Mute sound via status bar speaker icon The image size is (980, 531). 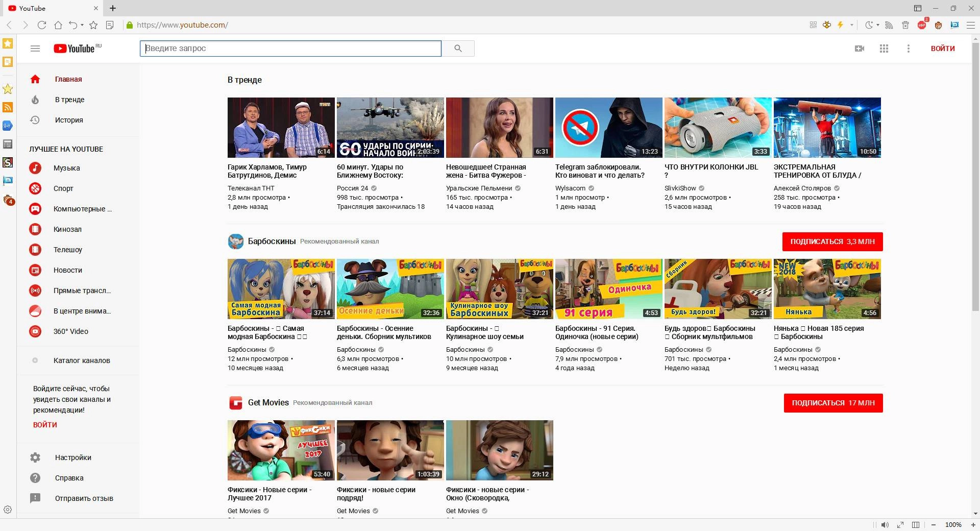pyautogui.click(x=885, y=525)
